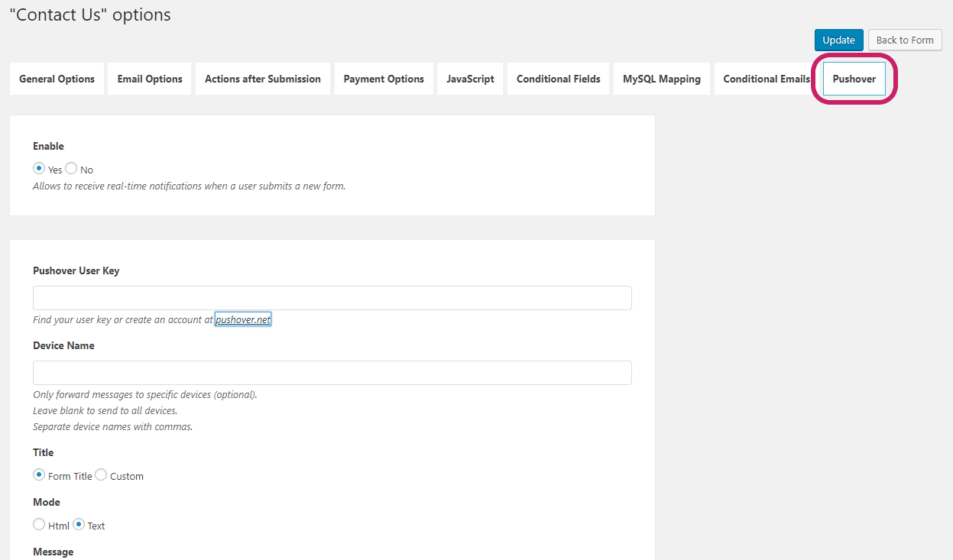Screen dimensions: 953x560
Task: Click the Message label
Action: coord(53,552)
